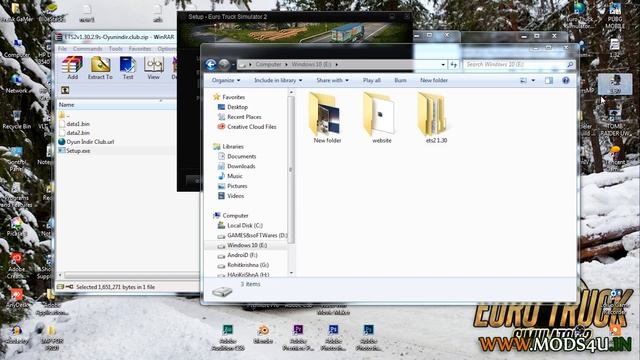
Task: Click the WinRAR horizontal scrollbar
Action: pyautogui.click(x=131, y=275)
